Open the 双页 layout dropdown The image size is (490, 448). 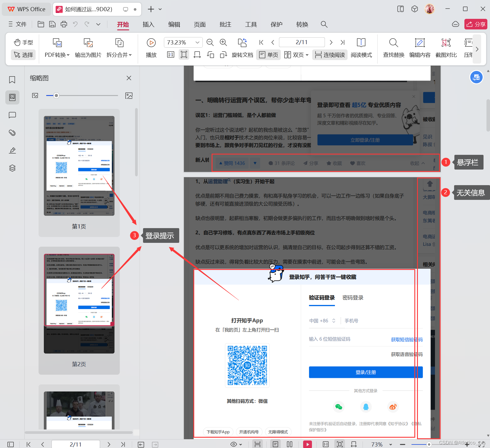tap(296, 55)
